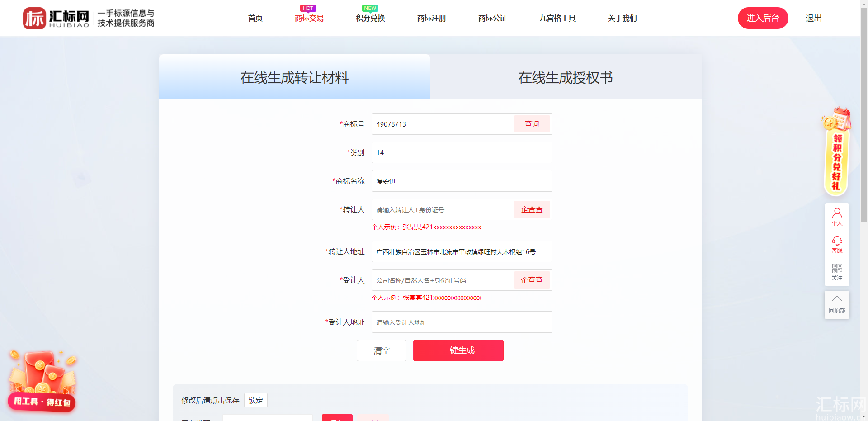Viewport: 868px width, 421px height.
Task: Focus the 类别 input field
Action: point(462,152)
